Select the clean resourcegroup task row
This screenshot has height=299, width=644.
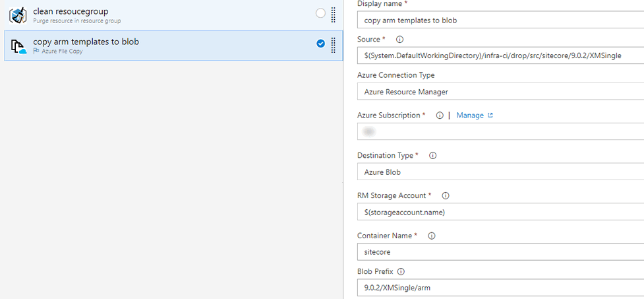tap(165, 15)
